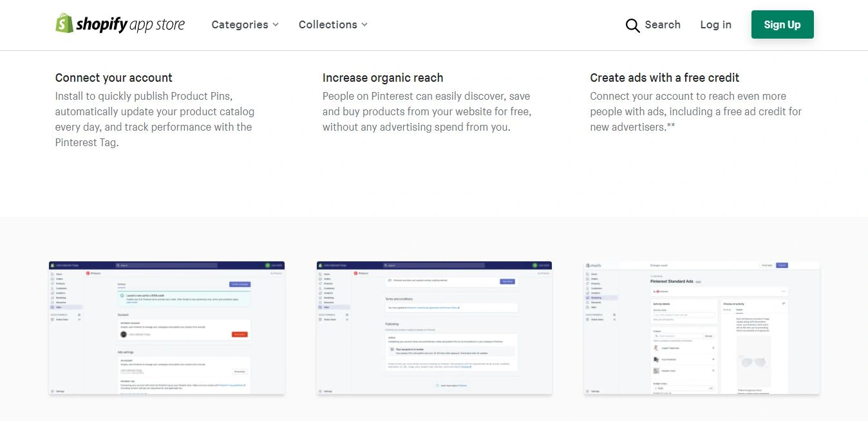Expand the Collections dropdown menu
The width and height of the screenshot is (868, 421).
(x=333, y=24)
